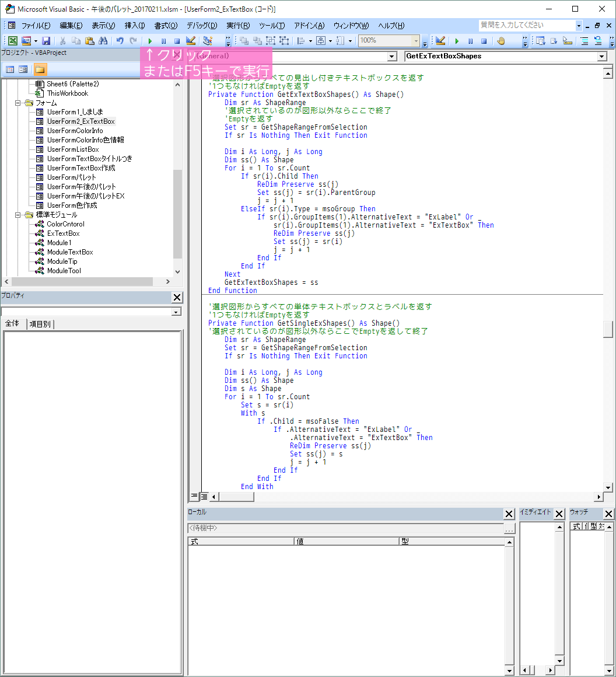Click the code pane horizontal scrollbar thumb
This screenshot has width=616, height=677.
(x=237, y=497)
